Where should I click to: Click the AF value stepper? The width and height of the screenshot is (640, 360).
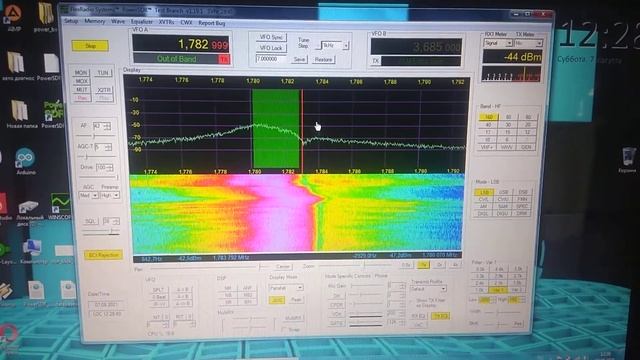point(102,126)
